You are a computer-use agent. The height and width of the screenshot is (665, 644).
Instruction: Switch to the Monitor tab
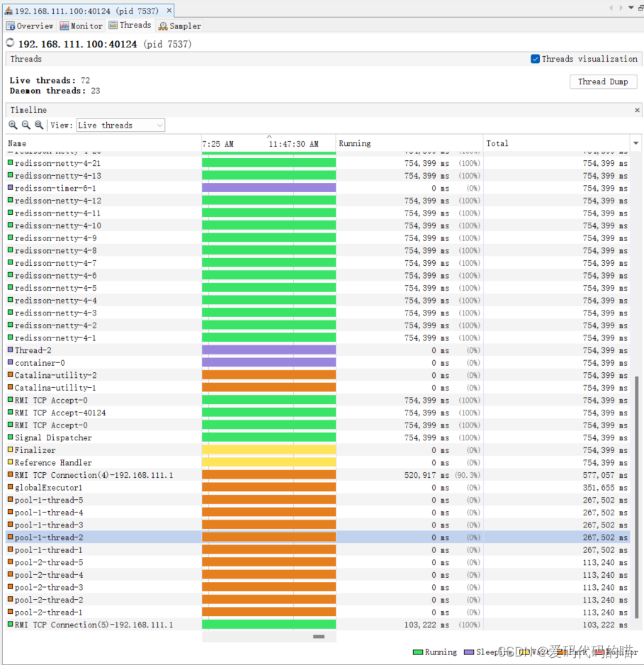tap(80, 26)
